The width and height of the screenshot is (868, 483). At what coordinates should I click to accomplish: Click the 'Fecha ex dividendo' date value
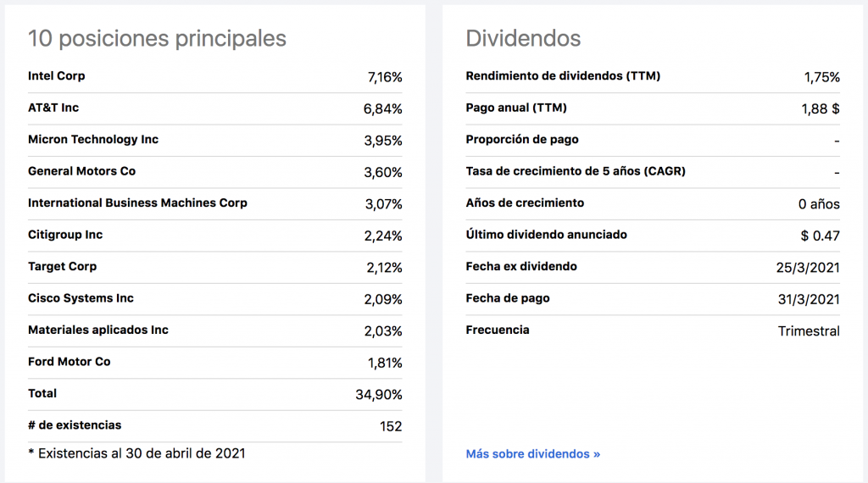click(x=805, y=268)
